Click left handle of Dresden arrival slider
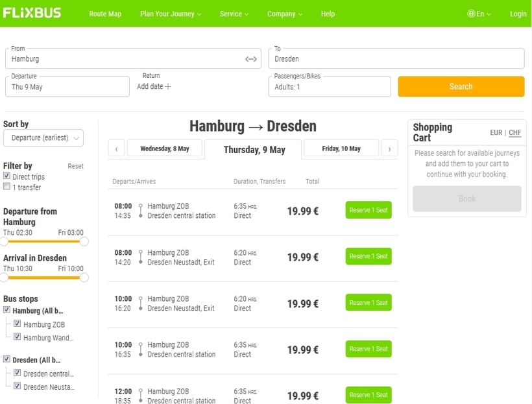This screenshot has height=404, width=532. (x=4, y=278)
